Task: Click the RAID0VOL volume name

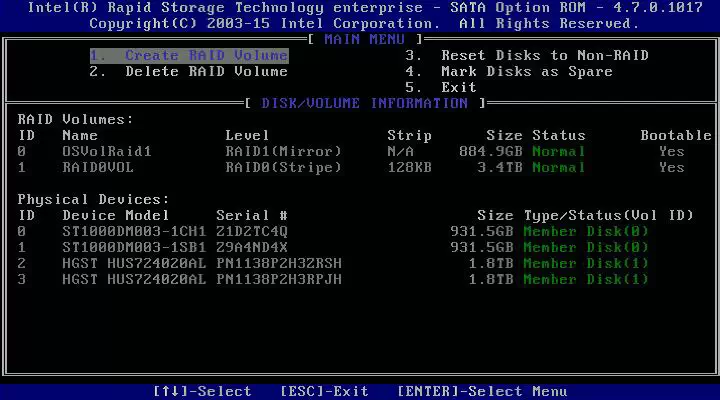Action: click(x=98, y=168)
